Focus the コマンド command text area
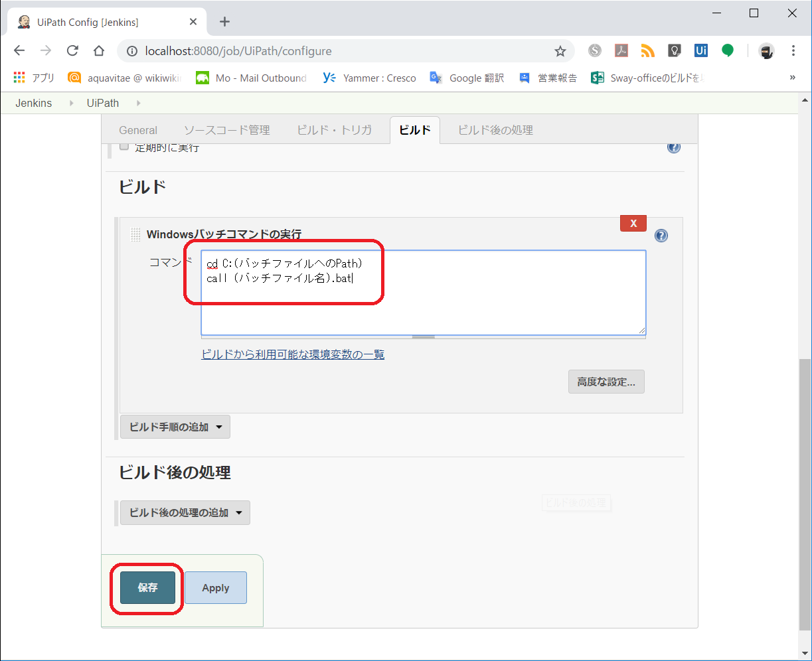The height and width of the screenshot is (661, 812). pos(424,293)
